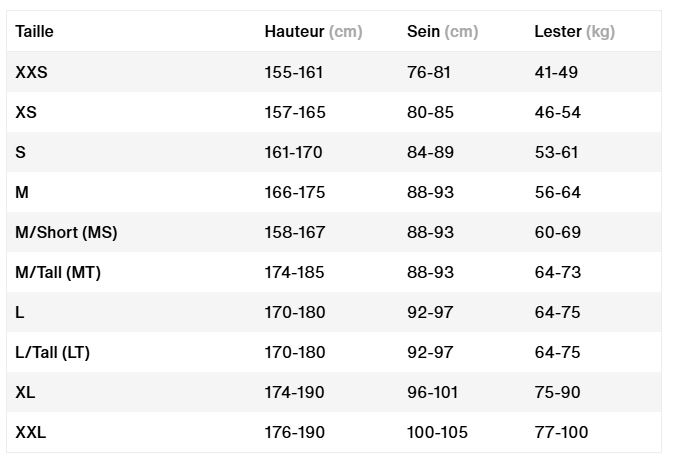Image resolution: width=673 pixels, height=463 pixels.
Task: Click the 155-161 height cell
Action: point(294,72)
